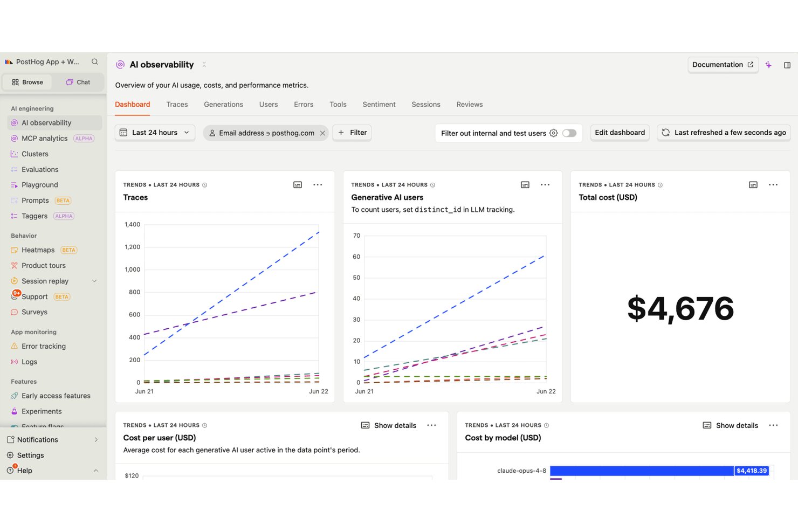Open filter settings gear icon

pyautogui.click(x=553, y=133)
